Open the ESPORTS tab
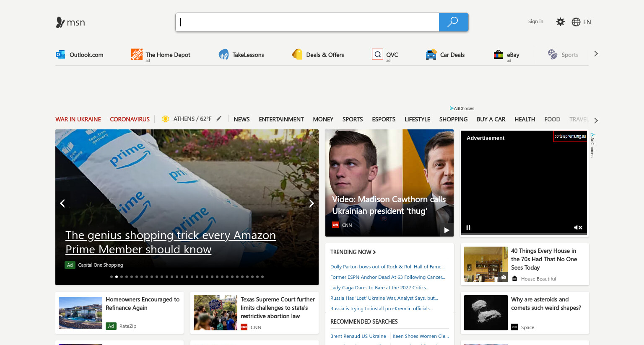This screenshot has height=345, width=644. pos(384,119)
